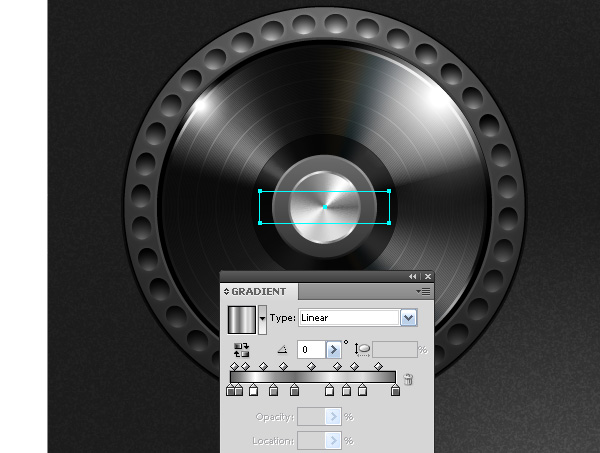Click the Reverse Gradient icon
Screen dimensions: 600x453
pos(241,350)
